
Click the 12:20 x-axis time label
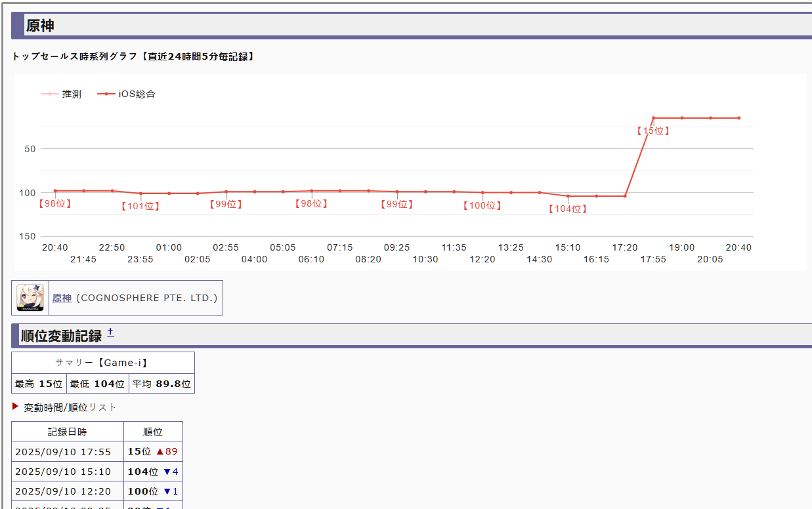coord(482,259)
